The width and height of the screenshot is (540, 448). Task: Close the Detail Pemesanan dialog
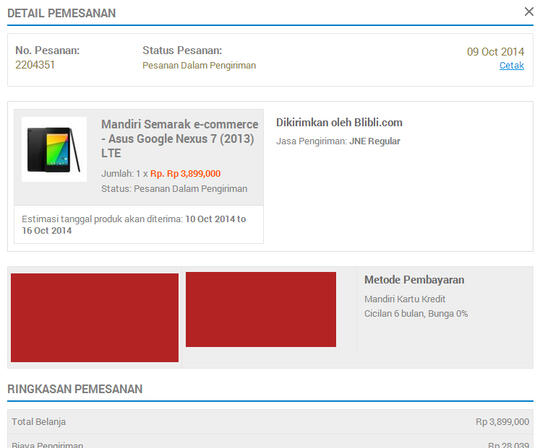coord(529,12)
